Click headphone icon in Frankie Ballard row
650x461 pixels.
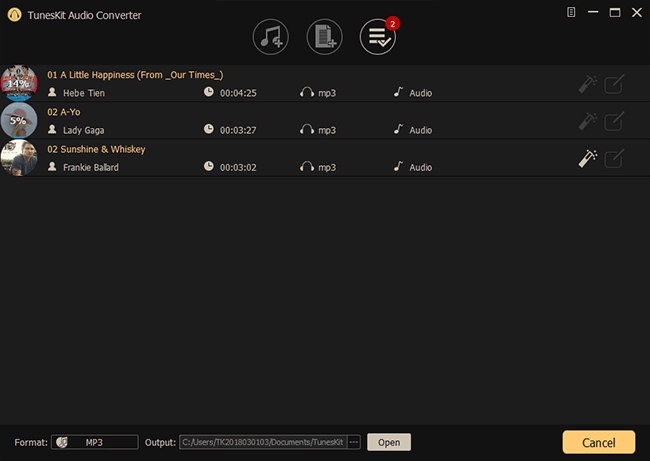[307, 167]
